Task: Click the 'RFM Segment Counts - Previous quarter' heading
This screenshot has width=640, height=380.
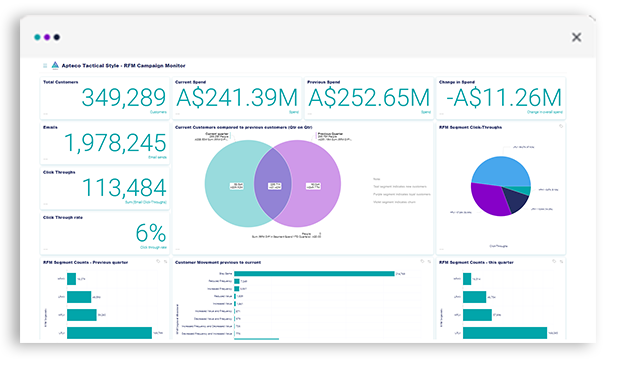Action: [x=85, y=262]
